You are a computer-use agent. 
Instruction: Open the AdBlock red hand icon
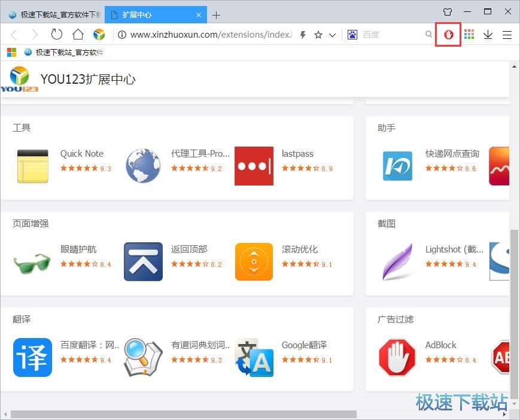397,357
